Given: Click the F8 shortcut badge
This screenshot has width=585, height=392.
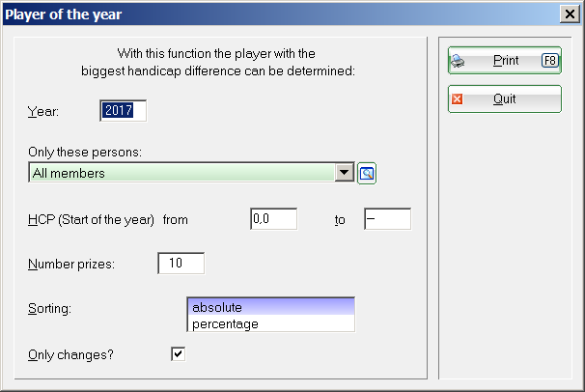Looking at the screenshot, I should (549, 61).
